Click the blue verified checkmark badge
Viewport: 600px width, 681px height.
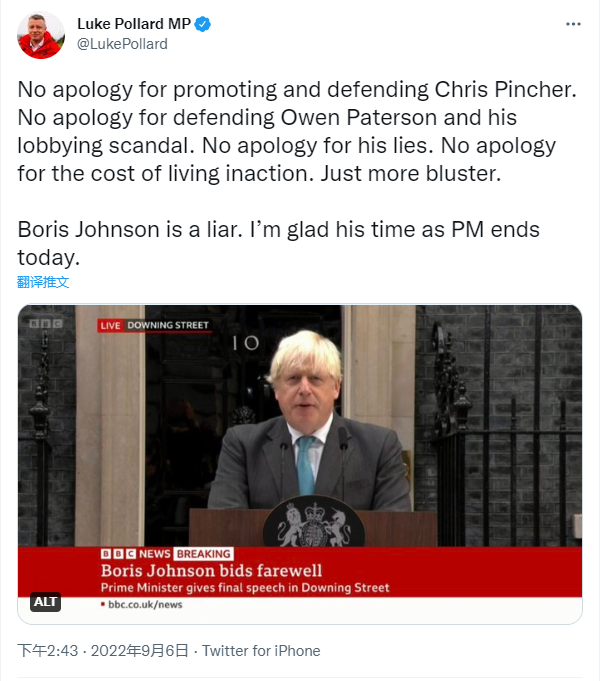tap(202, 24)
